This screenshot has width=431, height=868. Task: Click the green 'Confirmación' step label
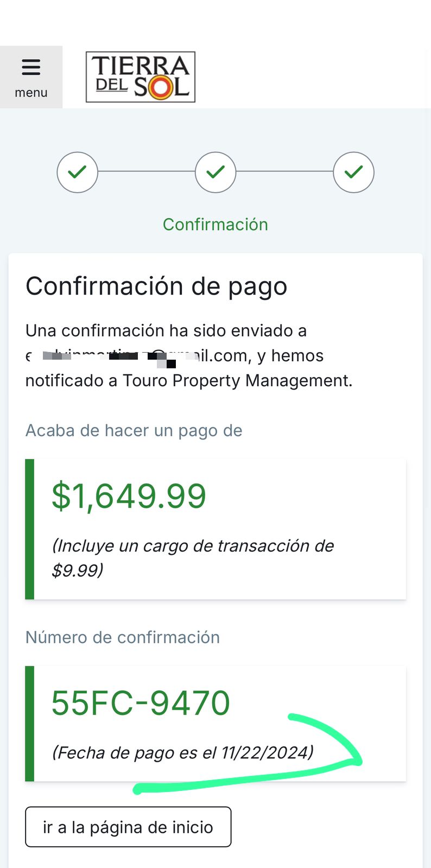tap(215, 225)
